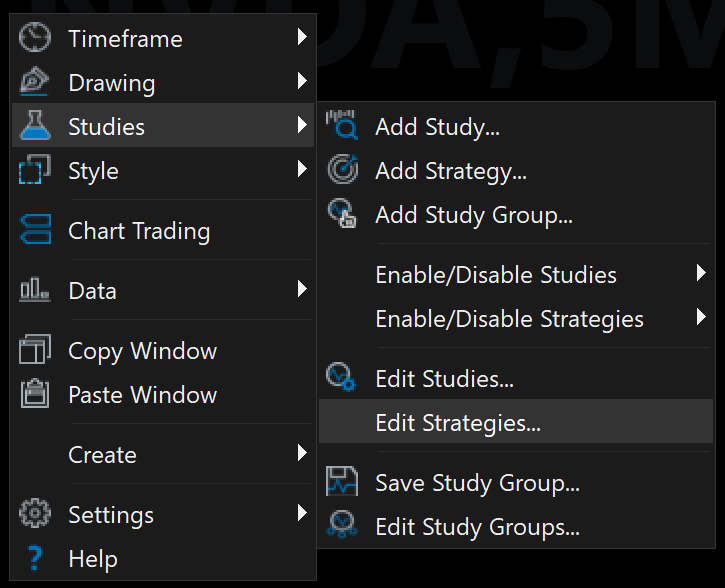Click the Edit Studies gear-chart icon
Screen dimensions: 725x588
(x=341, y=377)
